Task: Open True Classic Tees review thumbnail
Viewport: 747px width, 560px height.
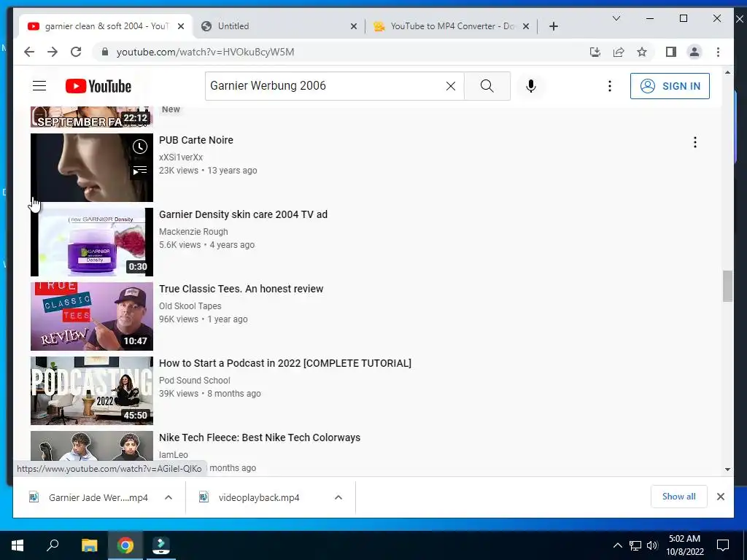Action: coord(91,316)
